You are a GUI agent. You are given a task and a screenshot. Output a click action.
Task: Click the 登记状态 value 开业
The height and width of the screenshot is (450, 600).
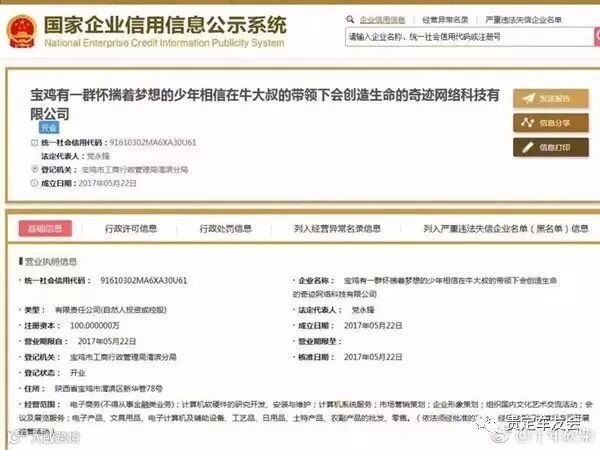point(78,372)
